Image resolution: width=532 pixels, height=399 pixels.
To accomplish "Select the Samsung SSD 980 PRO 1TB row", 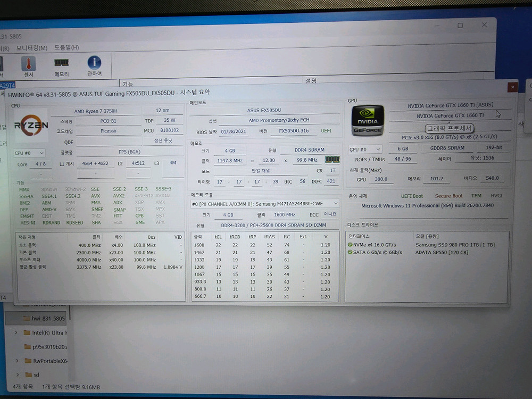I will tap(428, 245).
